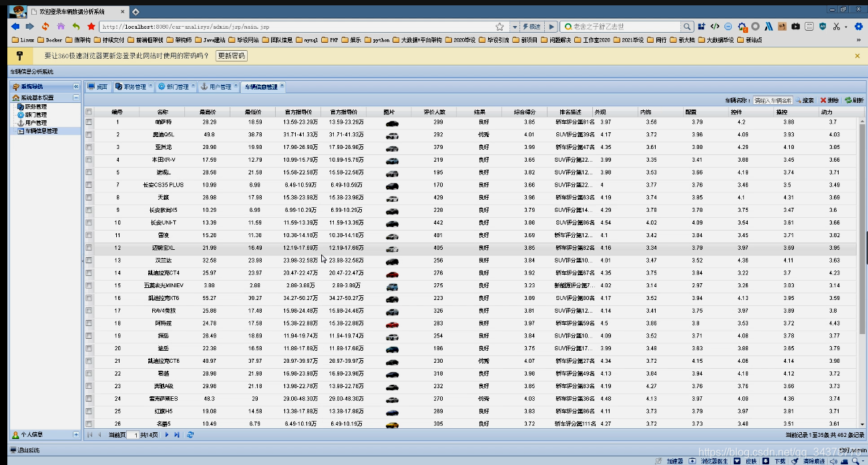Check the box for row 哈弗特
This screenshot has width=868, height=465.
tap(89, 122)
